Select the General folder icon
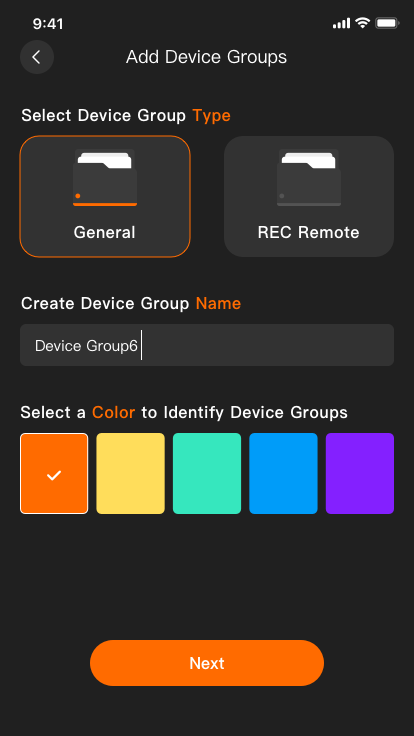This screenshot has height=736, width=414. [105, 177]
